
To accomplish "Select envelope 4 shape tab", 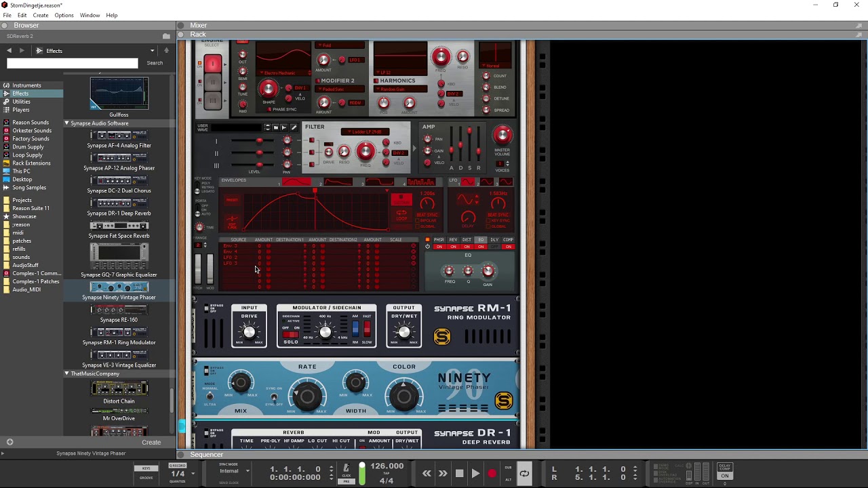I will [420, 182].
